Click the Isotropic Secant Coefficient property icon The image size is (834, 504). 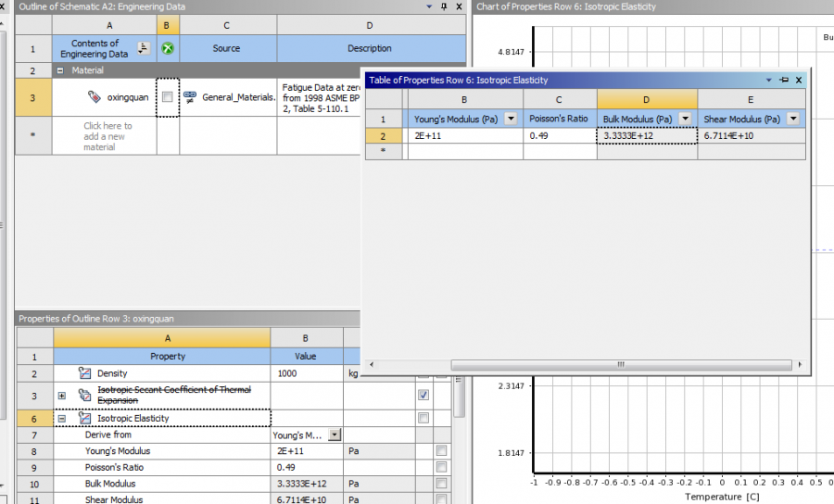(x=84, y=395)
